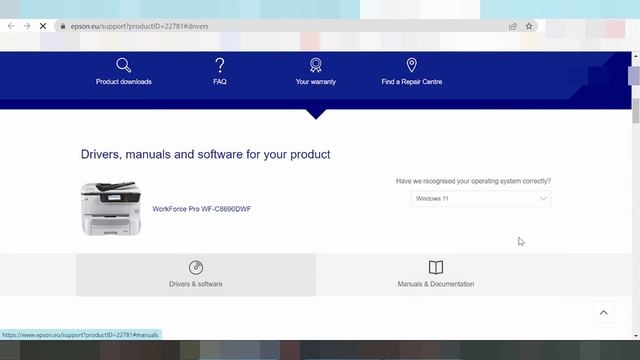Open the FAQ question mark icon
Screen dimensions: 640x360
(x=220, y=65)
